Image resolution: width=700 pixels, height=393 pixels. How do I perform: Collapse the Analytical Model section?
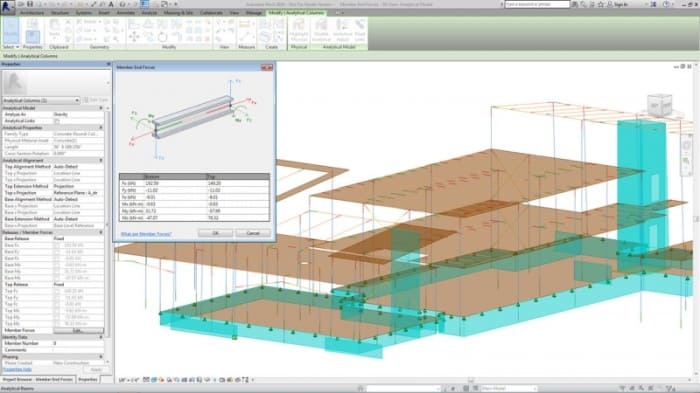click(101, 108)
